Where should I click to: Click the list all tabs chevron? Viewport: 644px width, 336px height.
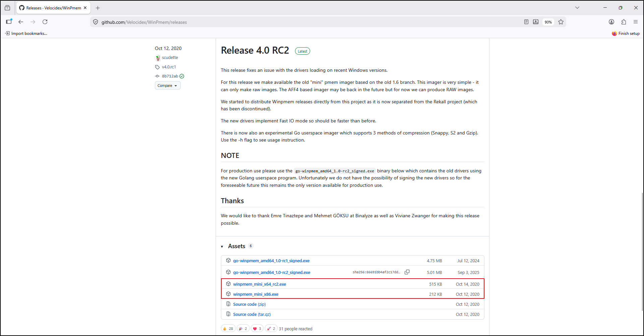point(577,8)
